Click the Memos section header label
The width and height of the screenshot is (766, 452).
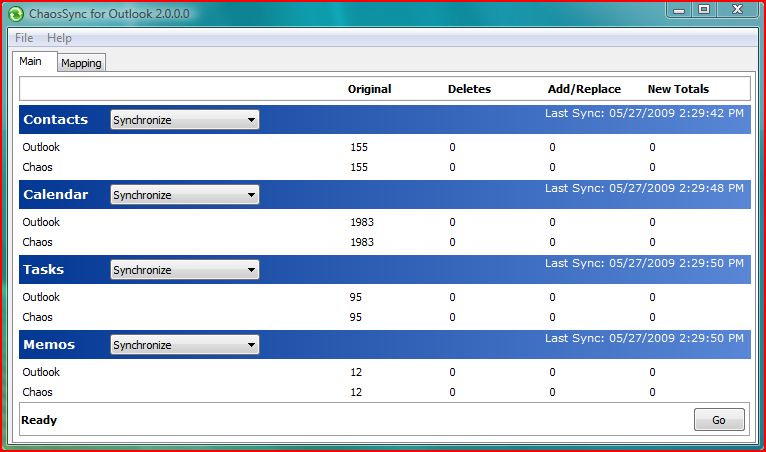[x=49, y=344]
